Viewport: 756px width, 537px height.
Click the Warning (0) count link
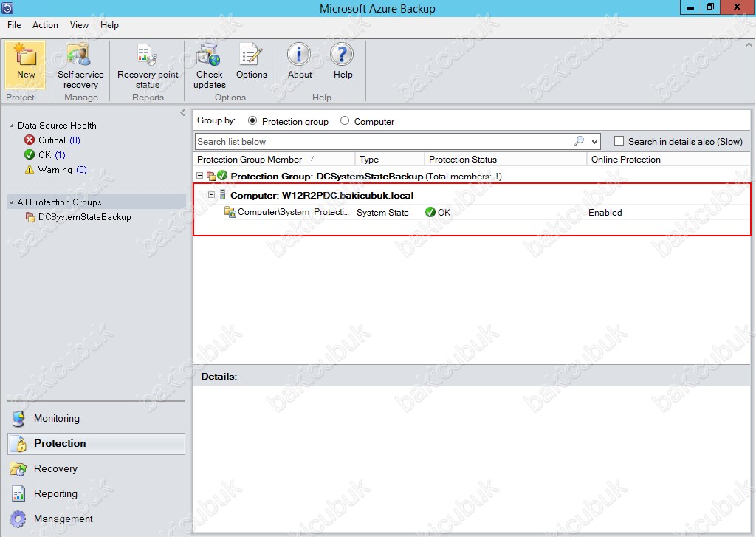coord(81,169)
